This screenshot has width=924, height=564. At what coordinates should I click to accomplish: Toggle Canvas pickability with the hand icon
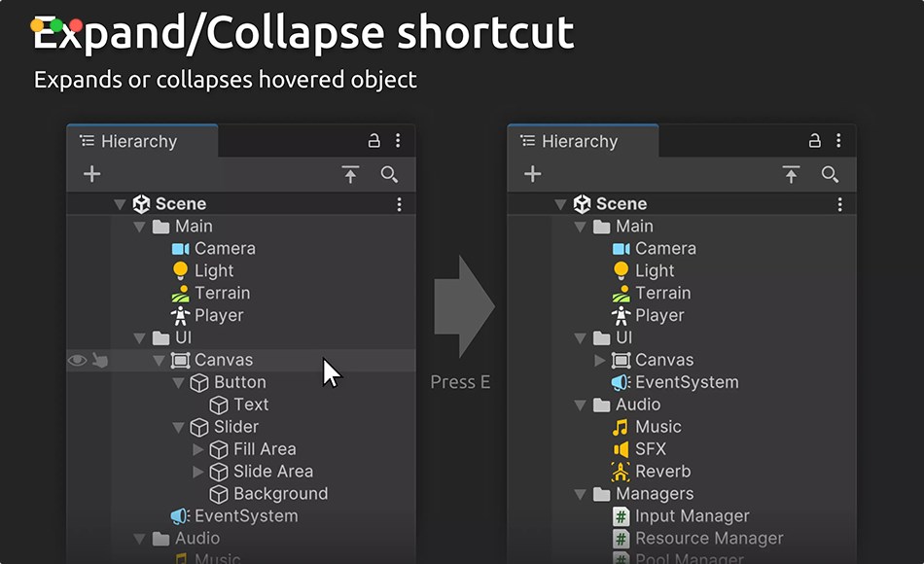(x=100, y=360)
